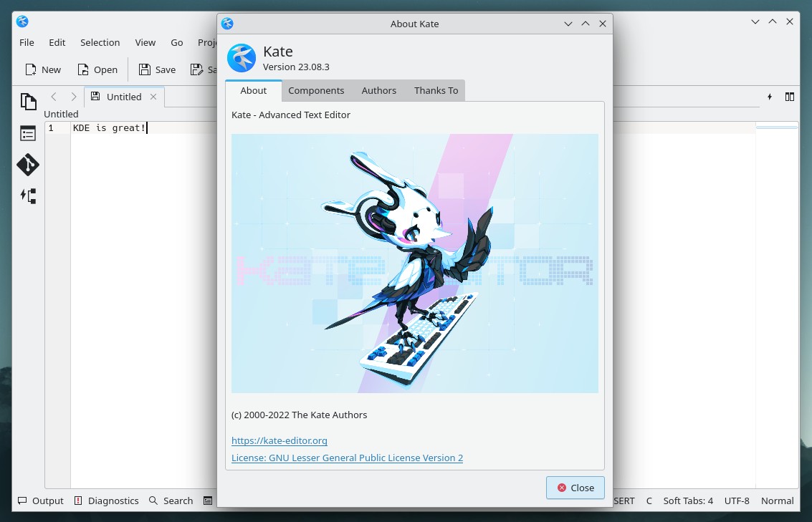Image resolution: width=812 pixels, height=522 pixels.
Task: Click the Save As toolbar icon
Action: pos(196,69)
